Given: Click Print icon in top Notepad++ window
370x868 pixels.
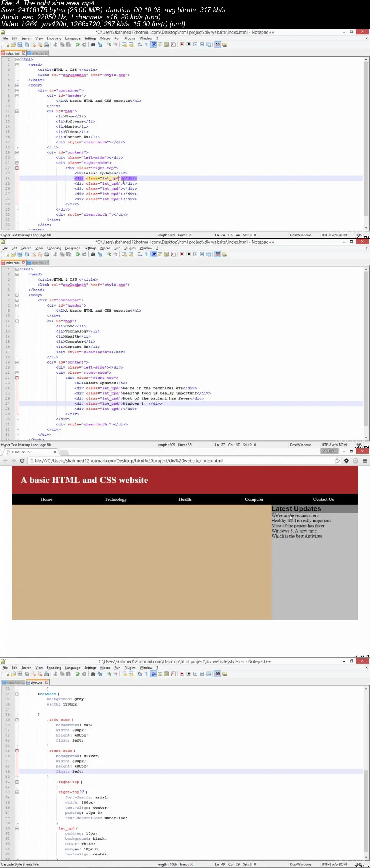Looking at the screenshot, I should [x=46, y=45].
